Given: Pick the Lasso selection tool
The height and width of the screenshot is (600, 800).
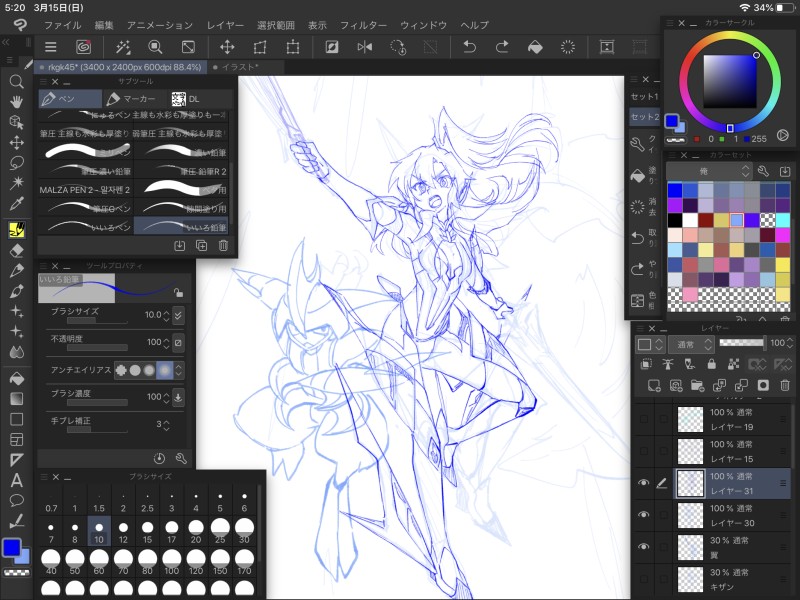Looking at the screenshot, I should pyautogui.click(x=16, y=162).
